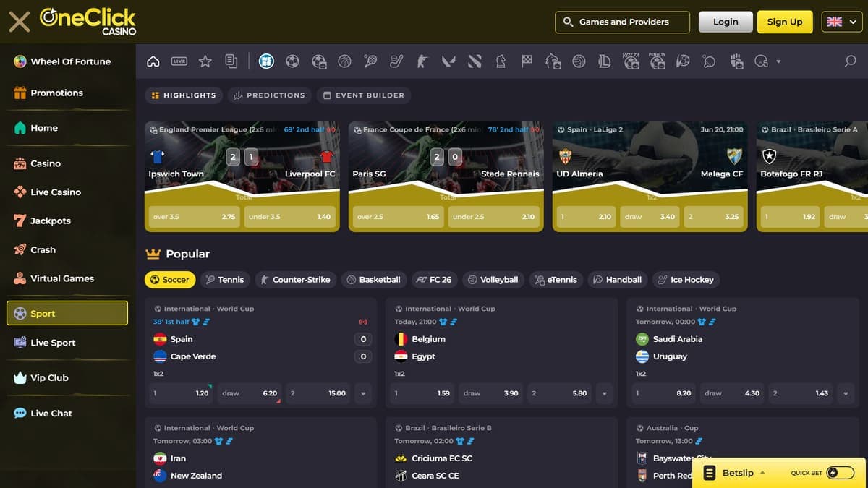Pick draw 3.40 for UD Almeria match
This screenshot has height=488, width=868.
point(650,217)
